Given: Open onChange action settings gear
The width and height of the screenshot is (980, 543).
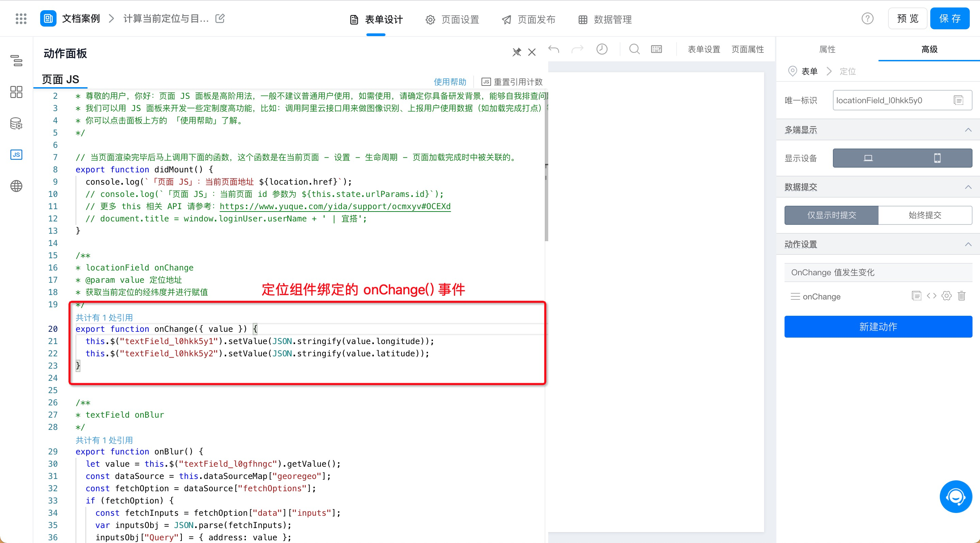Looking at the screenshot, I should click(x=947, y=296).
